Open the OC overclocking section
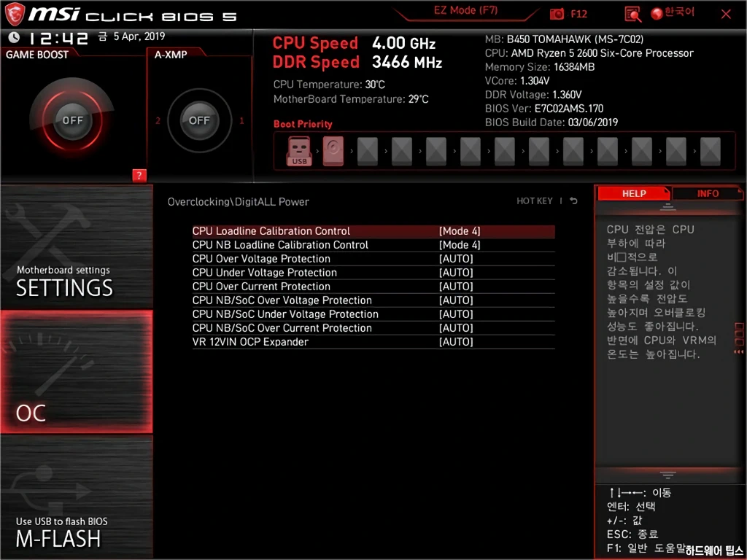Screen dimensions: 747x560 point(77,372)
